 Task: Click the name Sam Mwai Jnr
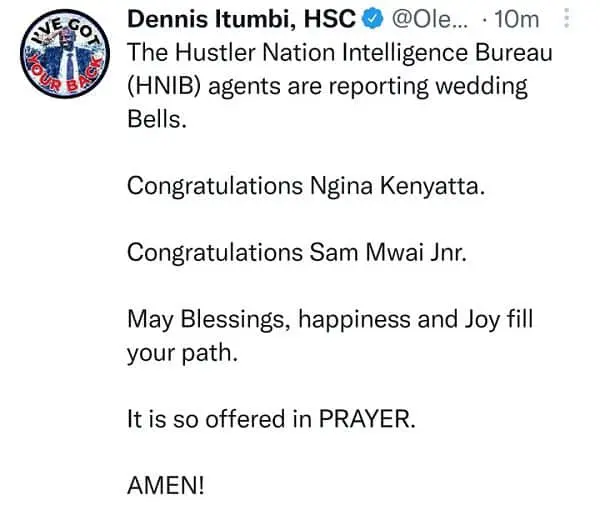[x=387, y=251]
